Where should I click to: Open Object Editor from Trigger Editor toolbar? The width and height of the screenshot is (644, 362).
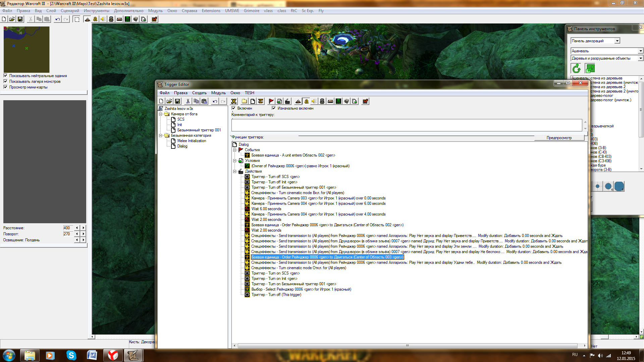click(322, 101)
